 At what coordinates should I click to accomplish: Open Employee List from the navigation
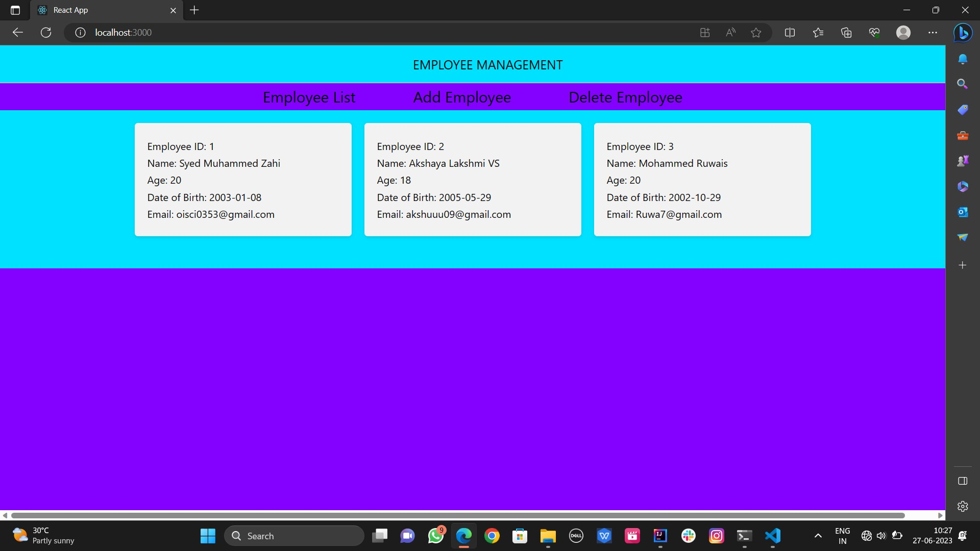(309, 97)
